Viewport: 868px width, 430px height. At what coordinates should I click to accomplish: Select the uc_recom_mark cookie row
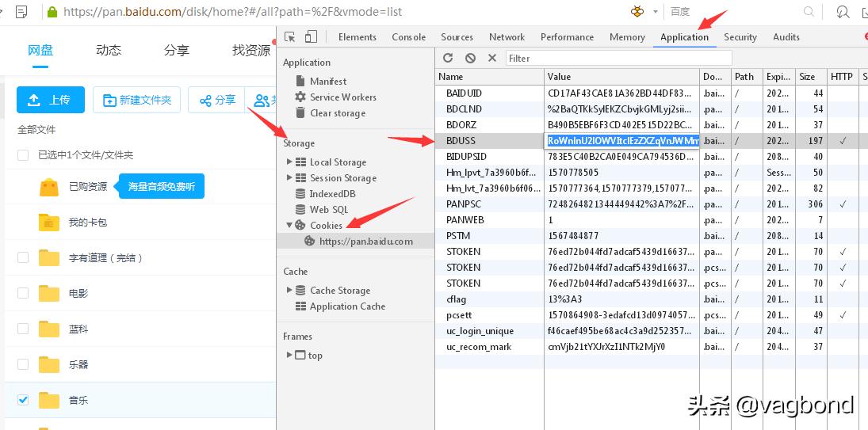pos(652,347)
